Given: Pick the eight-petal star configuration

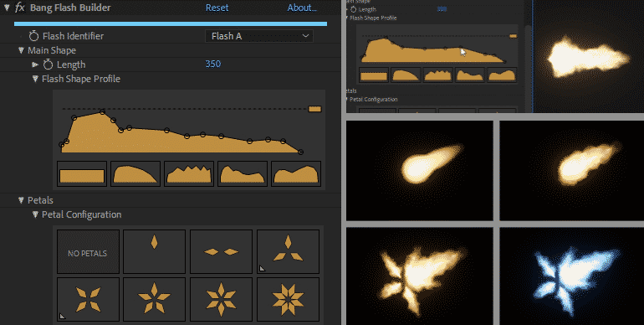Looking at the screenshot, I should pyautogui.click(x=288, y=300).
